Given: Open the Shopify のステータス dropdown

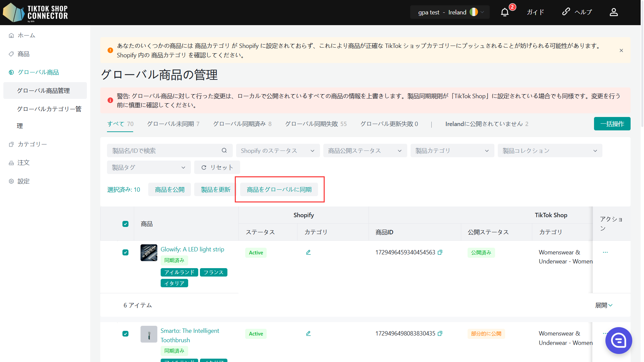Looking at the screenshot, I should tap(278, 150).
